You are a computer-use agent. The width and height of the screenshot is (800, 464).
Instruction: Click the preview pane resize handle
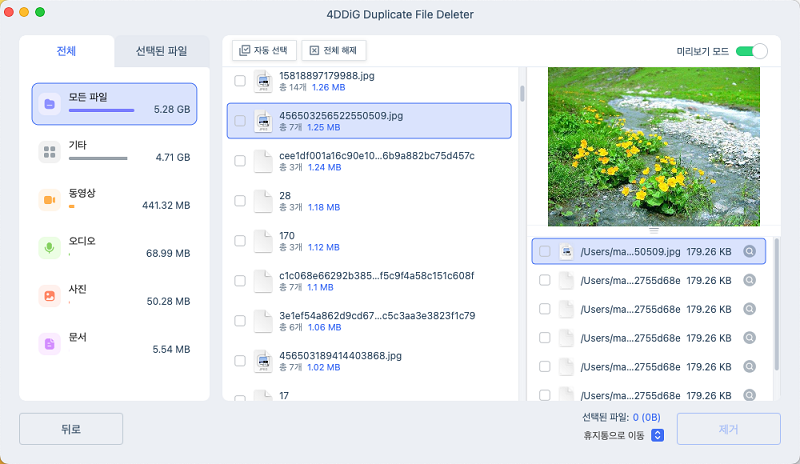tap(654, 231)
